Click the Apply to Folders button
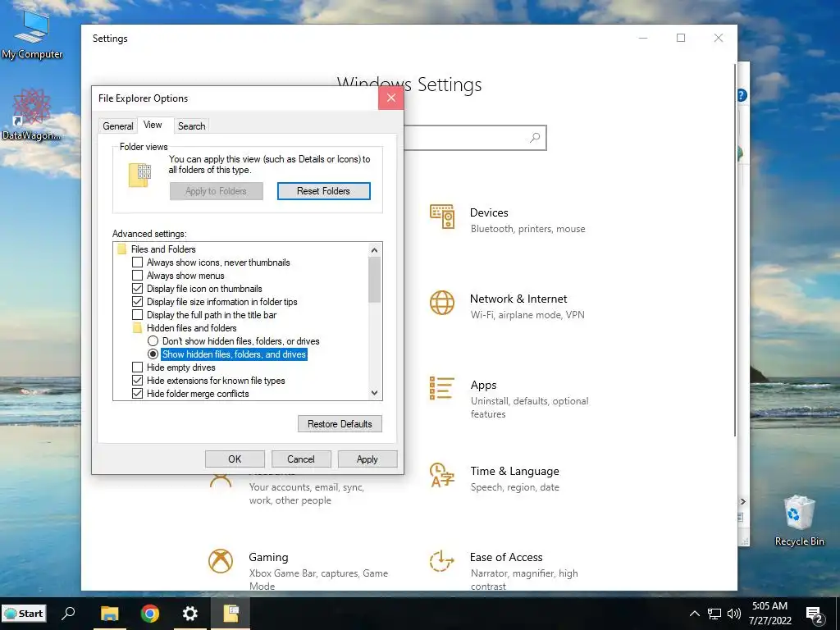Image resolution: width=840 pixels, height=630 pixels. coord(216,191)
